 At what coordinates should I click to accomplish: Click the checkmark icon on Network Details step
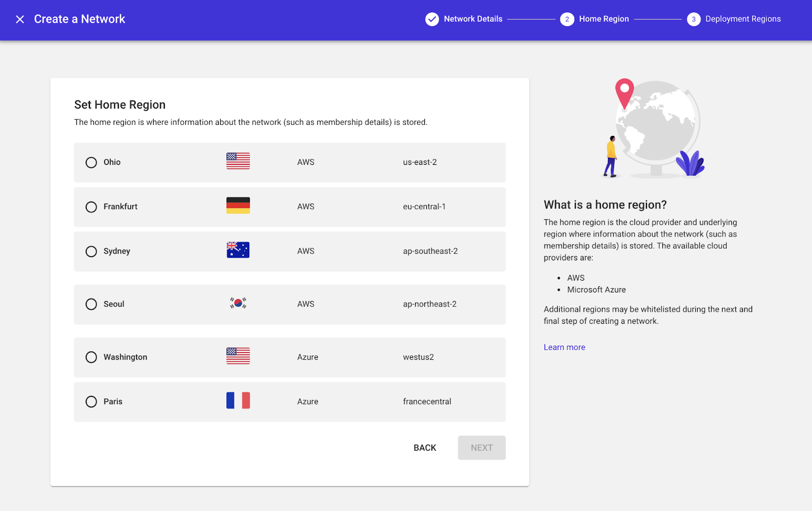coord(432,19)
